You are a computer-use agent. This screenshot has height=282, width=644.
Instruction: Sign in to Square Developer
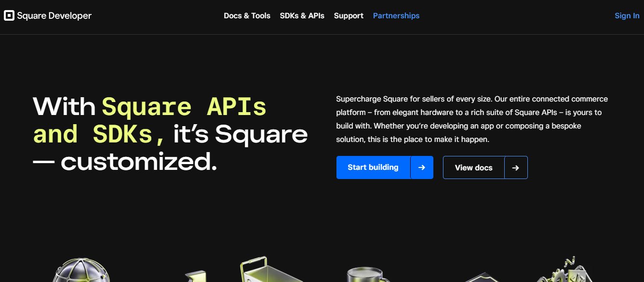[x=627, y=15]
